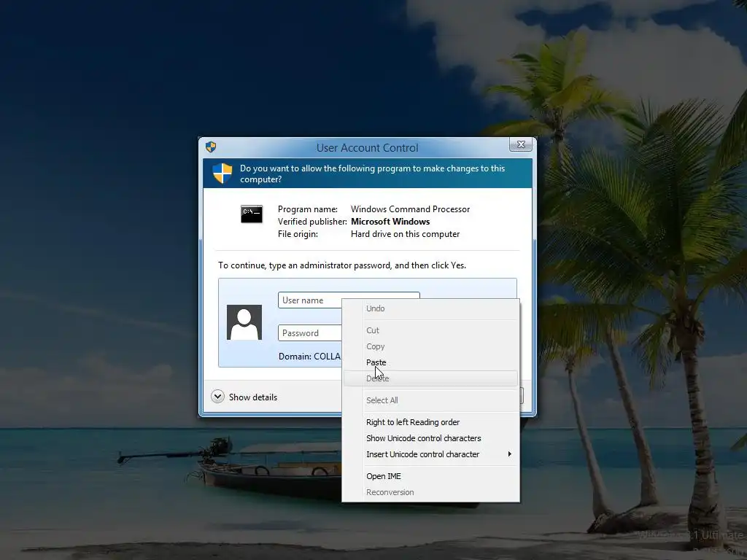Click the Command Processor program icon
The image size is (747, 560).
click(x=252, y=214)
